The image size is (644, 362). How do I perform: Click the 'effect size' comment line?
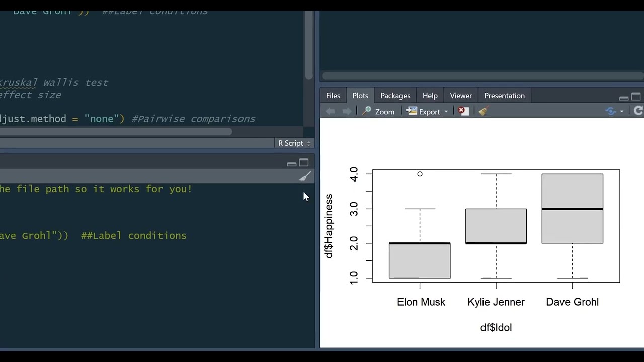pyautogui.click(x=30, y=95)
